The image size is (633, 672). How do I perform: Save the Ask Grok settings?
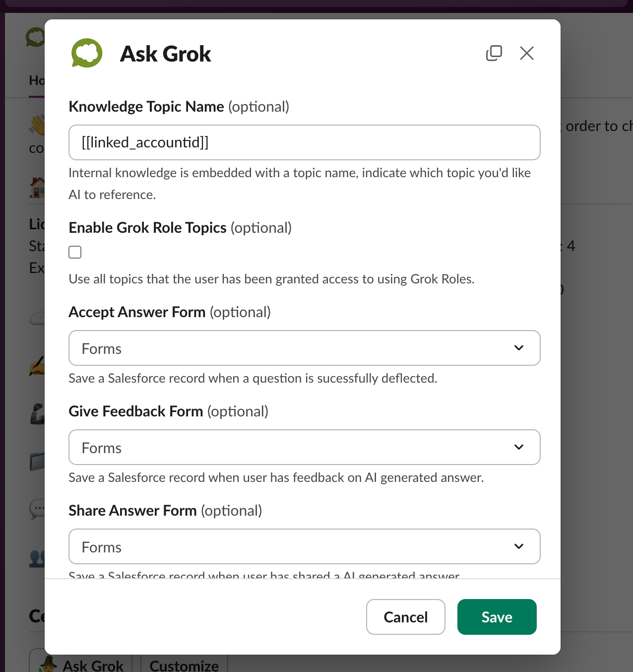click(x=497, y=617)
